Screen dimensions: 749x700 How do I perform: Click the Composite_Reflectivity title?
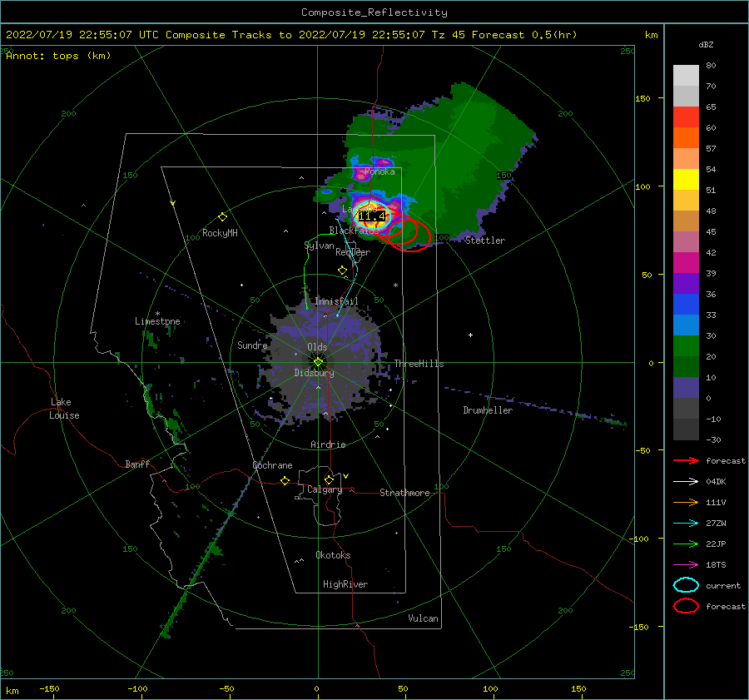point(374,12)
